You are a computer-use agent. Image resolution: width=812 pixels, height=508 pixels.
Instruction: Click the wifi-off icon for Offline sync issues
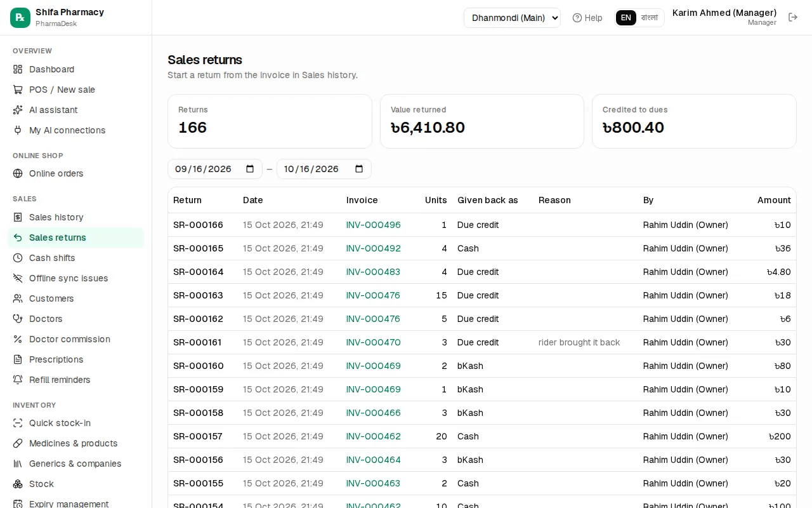pyautogui.click(x=18, y=278)
